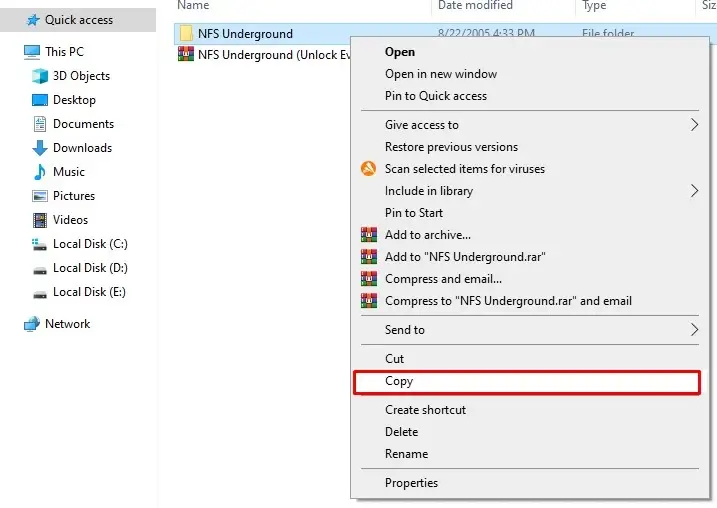717x508 pixels.
Task: Click the Quick access star icon
Action: point(33,20)
